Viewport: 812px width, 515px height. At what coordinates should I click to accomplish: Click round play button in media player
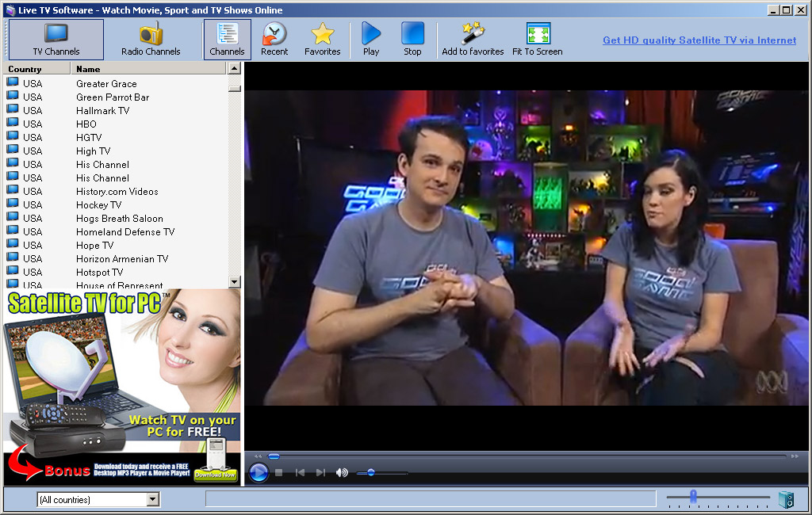(x=259, y=472)
